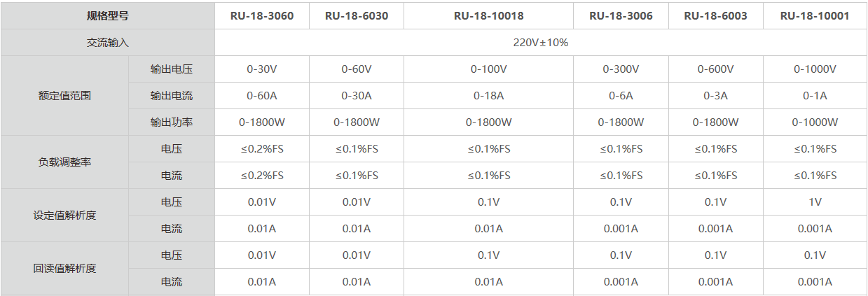
Task: Click the RU-18-6003 column header
Action: 715,15
